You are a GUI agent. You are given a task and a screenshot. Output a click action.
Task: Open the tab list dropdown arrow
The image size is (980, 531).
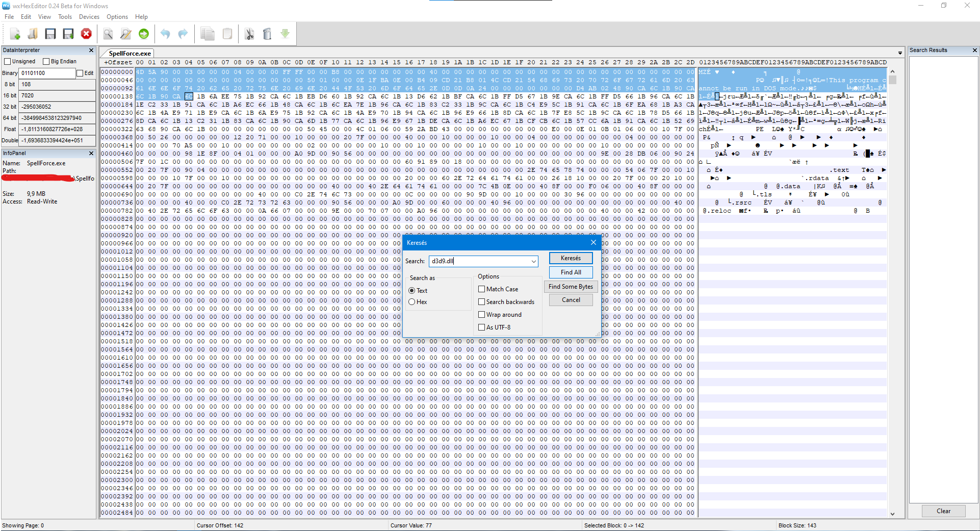click(x=900, y=53)
